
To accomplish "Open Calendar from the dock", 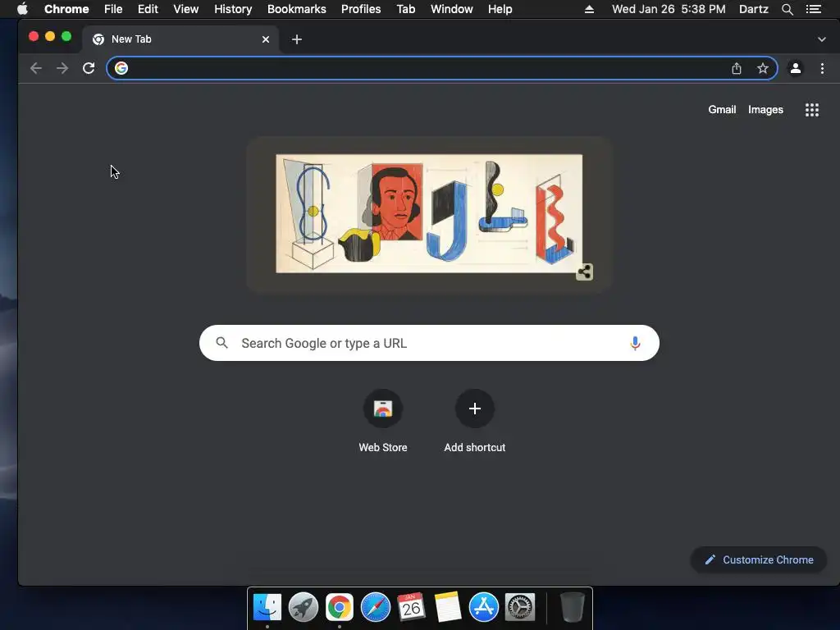I will coord(412,608).
